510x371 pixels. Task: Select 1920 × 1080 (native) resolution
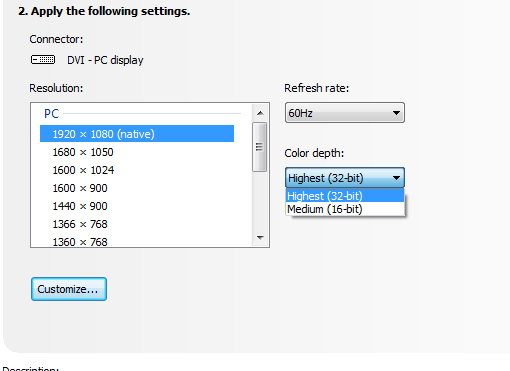click(x=137, y=134)
